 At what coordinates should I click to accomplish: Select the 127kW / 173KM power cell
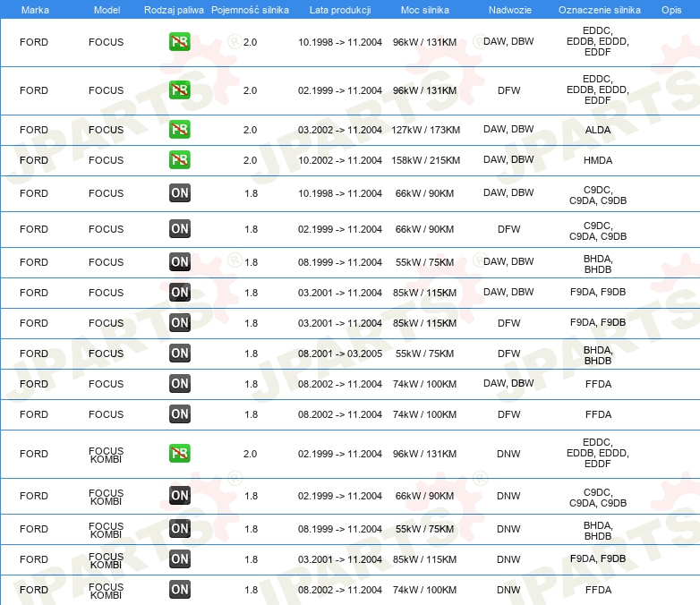point(425,130)
